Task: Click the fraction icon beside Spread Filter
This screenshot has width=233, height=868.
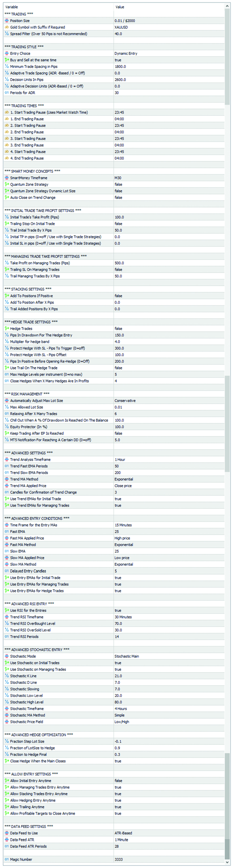Action: point(7,34)
